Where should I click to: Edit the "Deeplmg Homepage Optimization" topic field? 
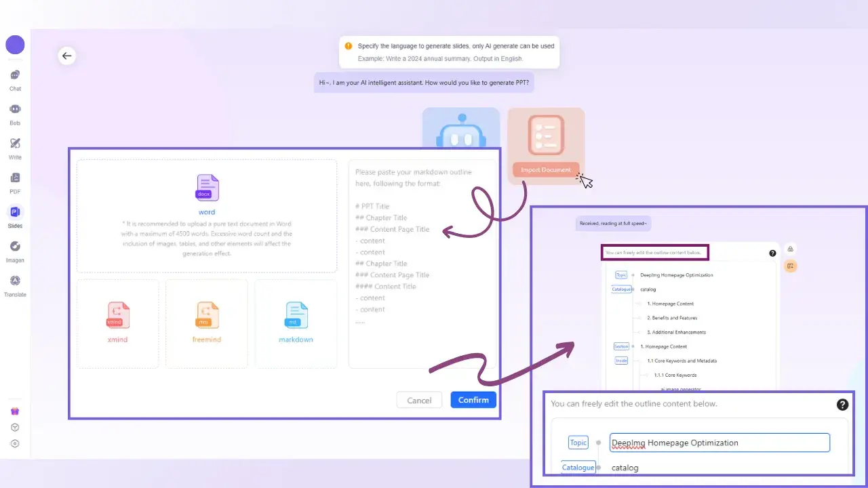[719, 442]
